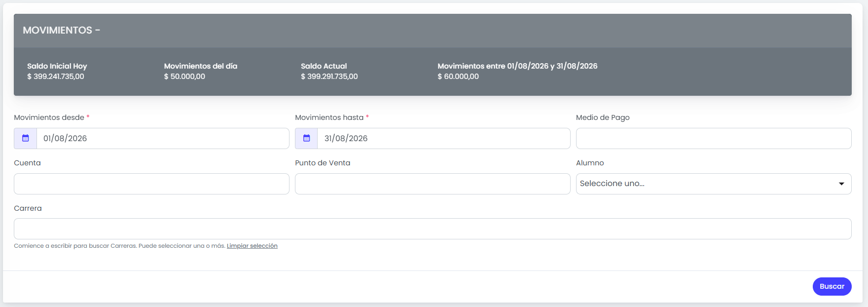Click the Saldo Inicial Hoy amount $ 399.241.735,00
868x307 pixels.
point(56,77)
